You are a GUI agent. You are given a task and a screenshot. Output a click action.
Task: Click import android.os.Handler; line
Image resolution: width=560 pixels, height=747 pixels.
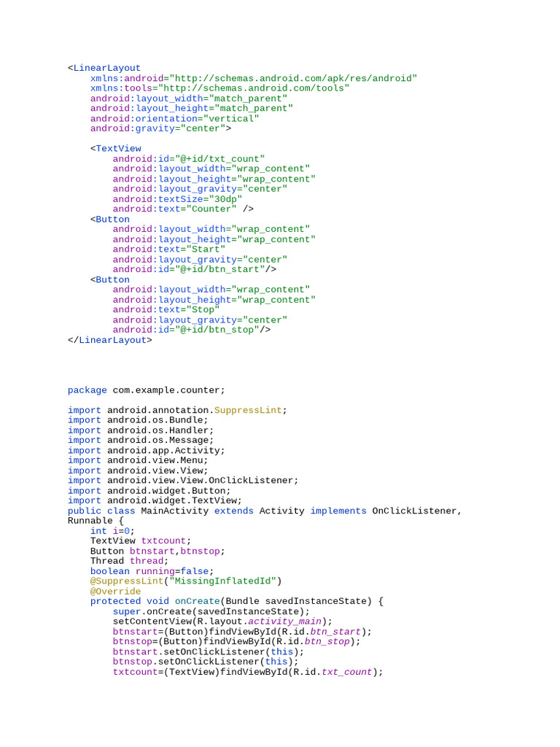[x=141, y=430]
